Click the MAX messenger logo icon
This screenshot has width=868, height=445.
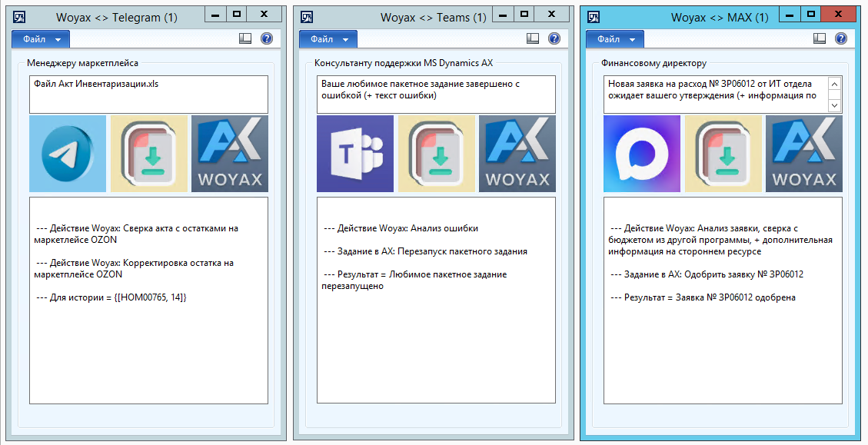pyautogui.click(x=642, y=154)
